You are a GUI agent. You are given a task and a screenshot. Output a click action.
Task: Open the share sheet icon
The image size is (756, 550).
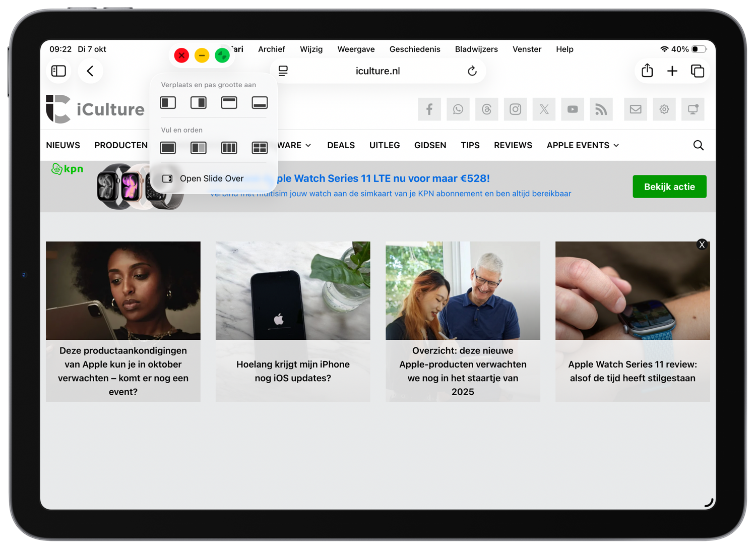(x=647, y=71)
